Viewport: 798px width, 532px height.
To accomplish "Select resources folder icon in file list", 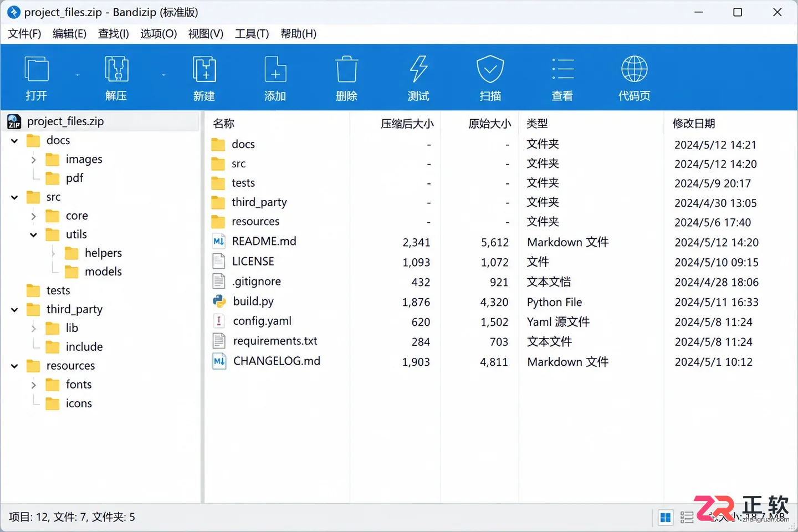I will [x=218, y=222].
